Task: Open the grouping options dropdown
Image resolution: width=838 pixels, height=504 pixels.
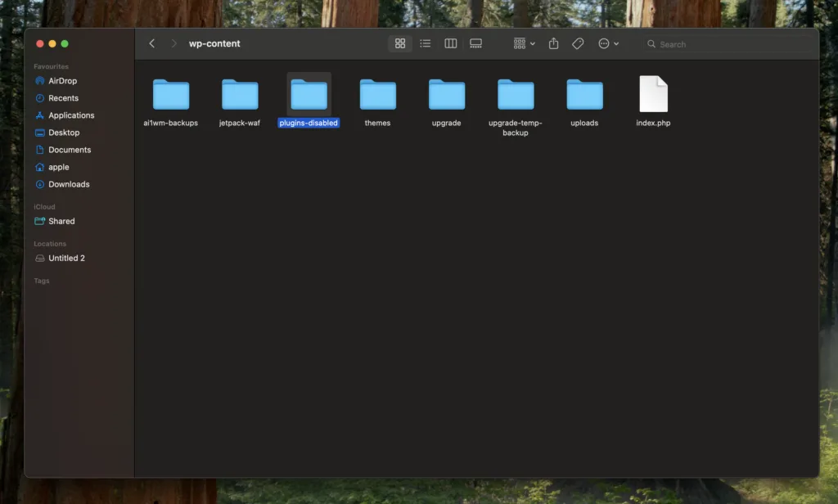Action: coord(522,43)
